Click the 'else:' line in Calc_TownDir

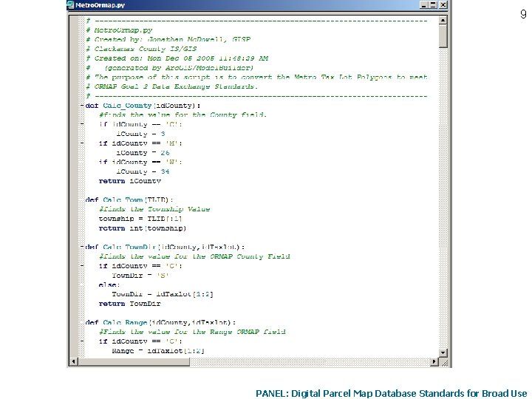109,285
